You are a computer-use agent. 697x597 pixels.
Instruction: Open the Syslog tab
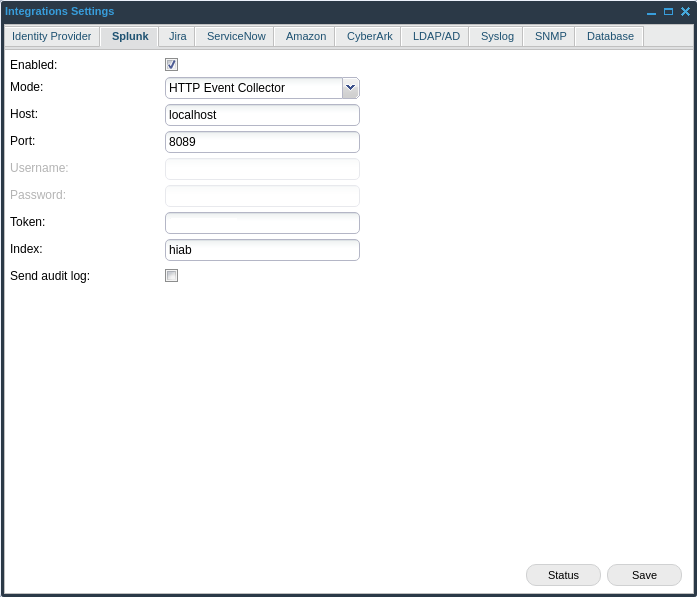497,36
